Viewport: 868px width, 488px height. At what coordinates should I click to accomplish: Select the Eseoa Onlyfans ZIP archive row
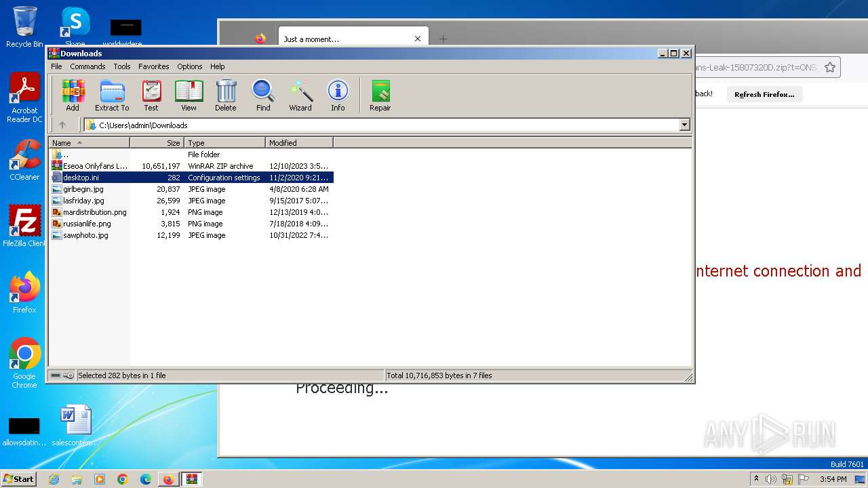pyautogui.click(x=191, y=166)
